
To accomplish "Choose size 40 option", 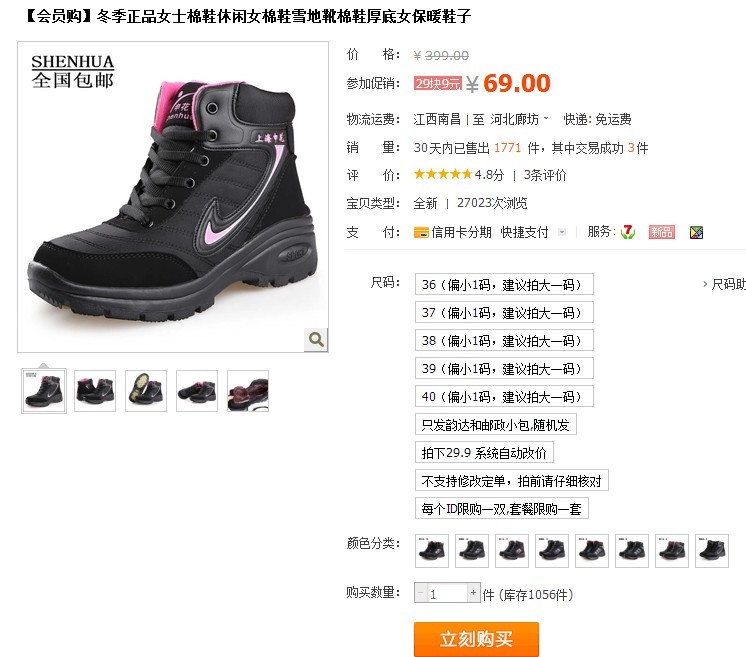I will tap(504, 396).
